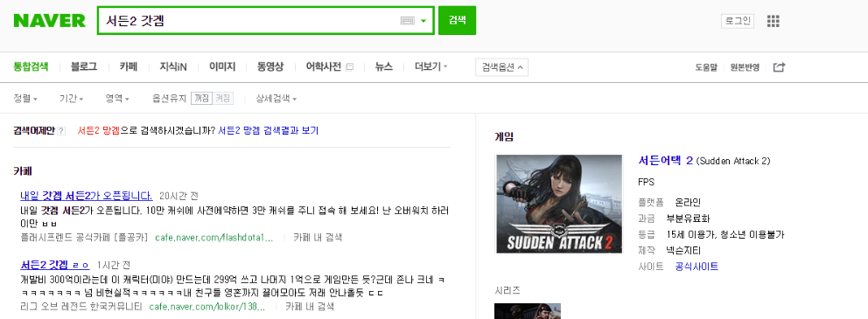This screenshot has width=868, height=319.
Task: Click the series thumbnail under 시리즈
Action: [528, 311]
